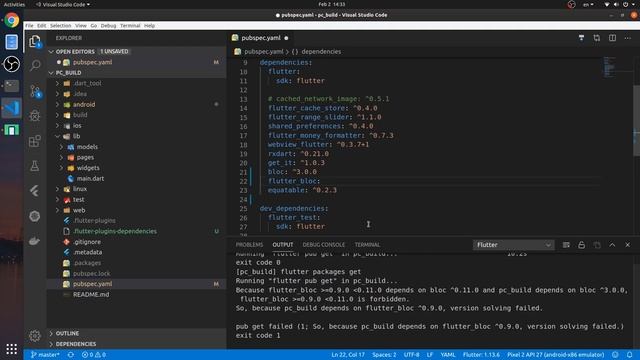Open the Manage gear settings
The image size is (640, 360).
pyautogui.click(x=35, y=336)
